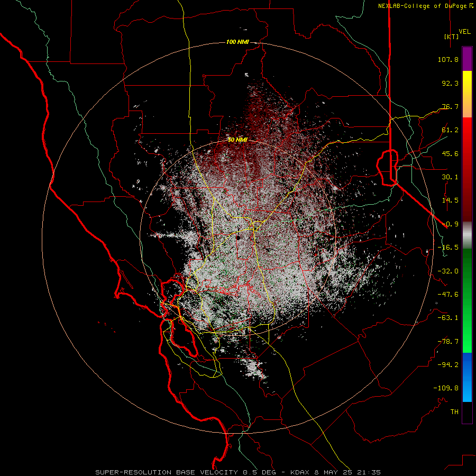
Task: Click the 107.8 velocity scale value
Action: click(448, 59)
